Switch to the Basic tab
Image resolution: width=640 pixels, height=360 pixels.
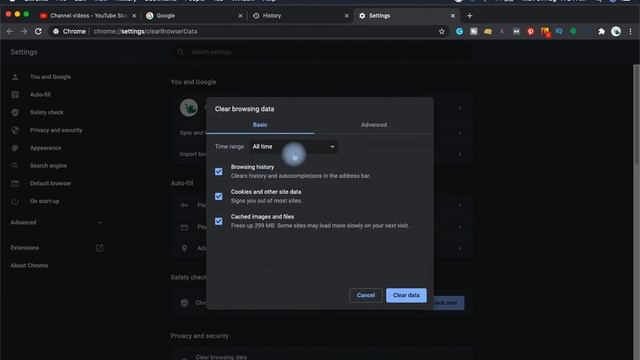click(x=260, y=125)
